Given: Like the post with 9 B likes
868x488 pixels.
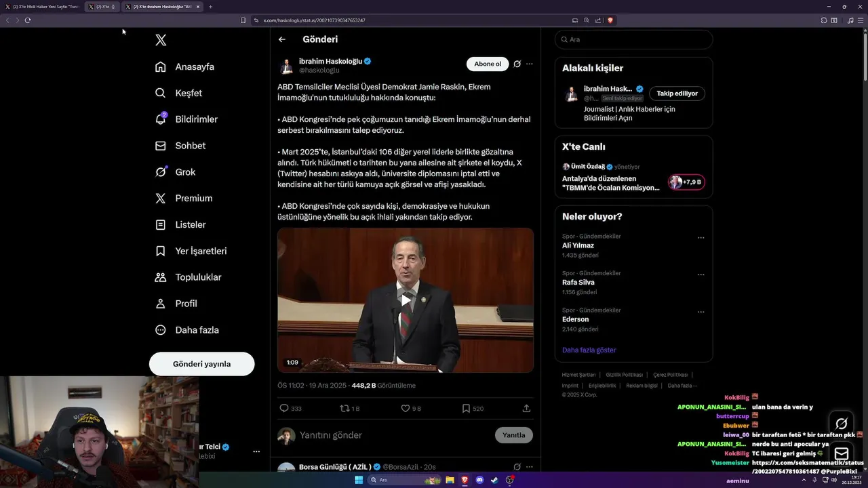Looking at the screenshot, I should point(406,408).
